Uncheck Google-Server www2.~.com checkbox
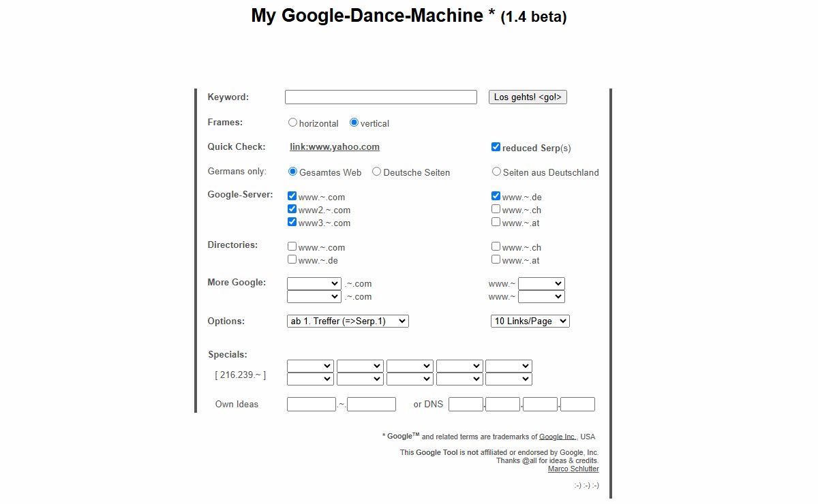 point(292,209)
